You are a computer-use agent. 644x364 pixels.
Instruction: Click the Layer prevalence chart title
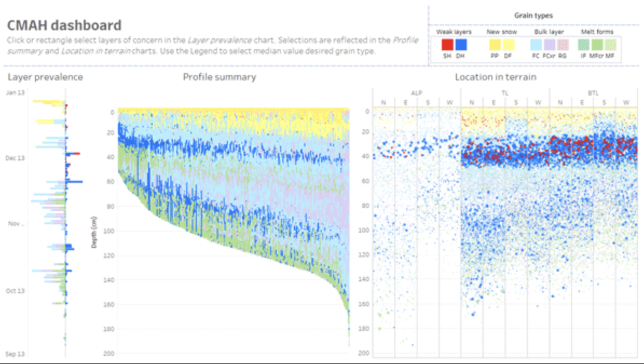click(44, 77)
